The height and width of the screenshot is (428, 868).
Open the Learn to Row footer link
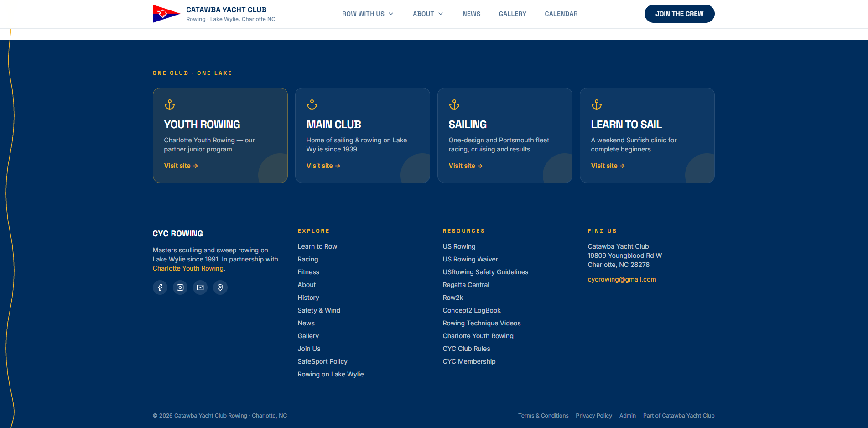(x=317, y=246)
